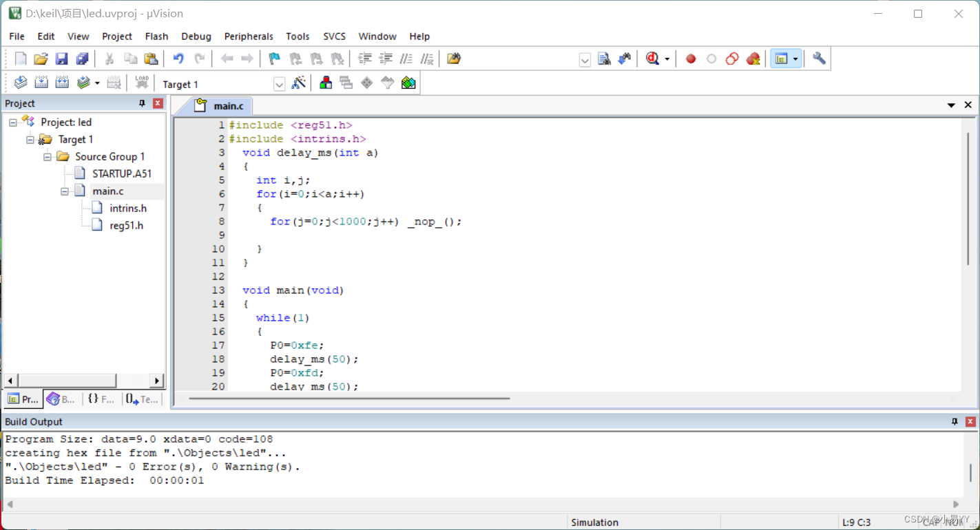Click the editor vertical scrollbar thumb

click(x=968, y=198)
